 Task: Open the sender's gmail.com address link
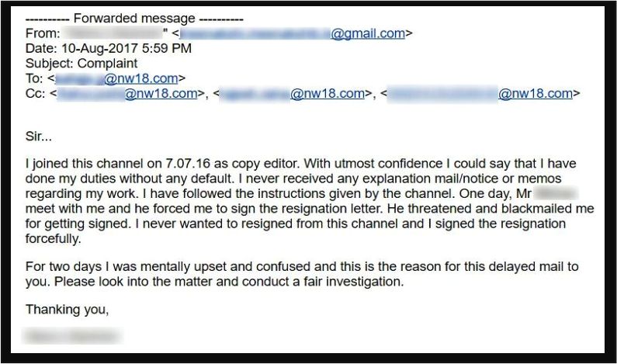point(292,33)
